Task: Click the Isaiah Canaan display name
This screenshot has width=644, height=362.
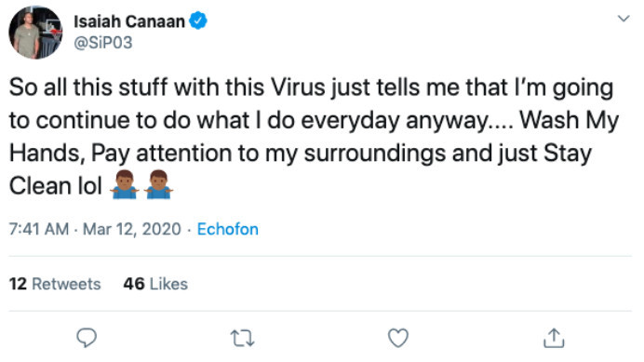Action: tap(129, 21)
